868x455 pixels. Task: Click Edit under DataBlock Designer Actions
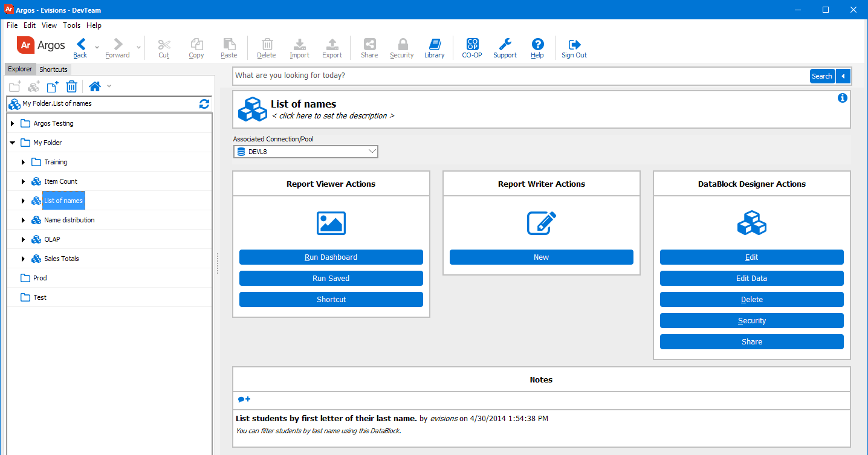[x=752, y=257]
